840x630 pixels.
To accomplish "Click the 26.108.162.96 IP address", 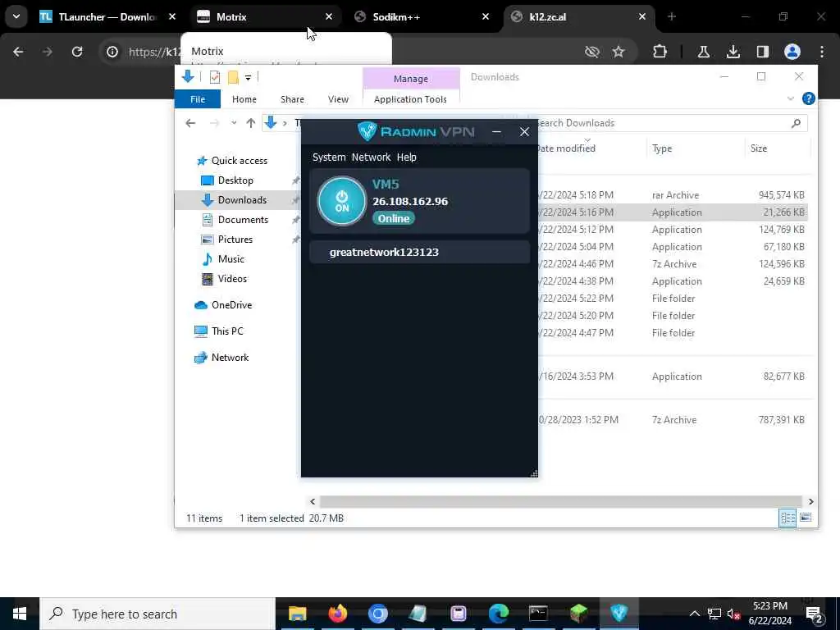I will click(410, 202).
